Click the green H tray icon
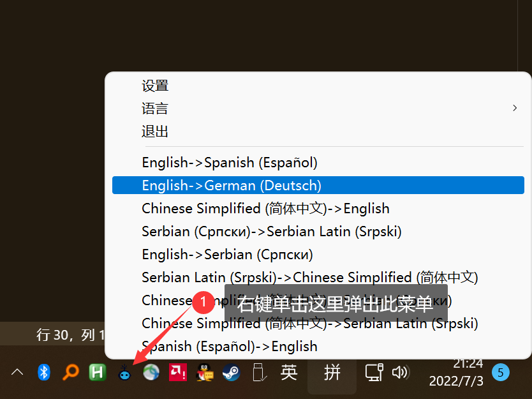 [97, 372]
